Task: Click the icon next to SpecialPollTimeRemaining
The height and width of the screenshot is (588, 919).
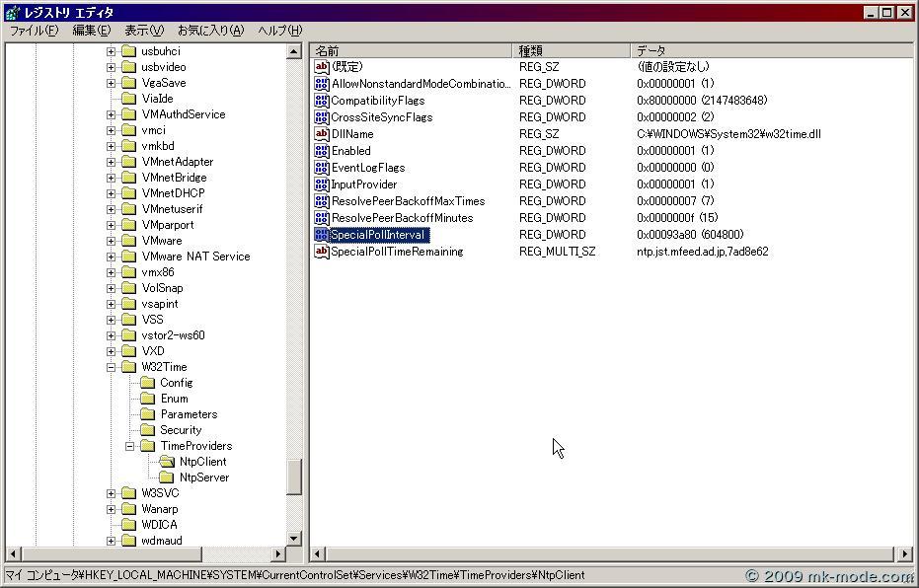Action: click(x=321, y=252)
